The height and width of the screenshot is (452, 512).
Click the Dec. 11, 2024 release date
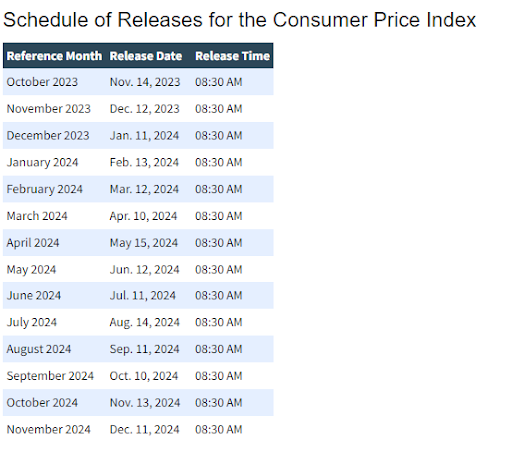pyautogui.click(x=144, y=429)
